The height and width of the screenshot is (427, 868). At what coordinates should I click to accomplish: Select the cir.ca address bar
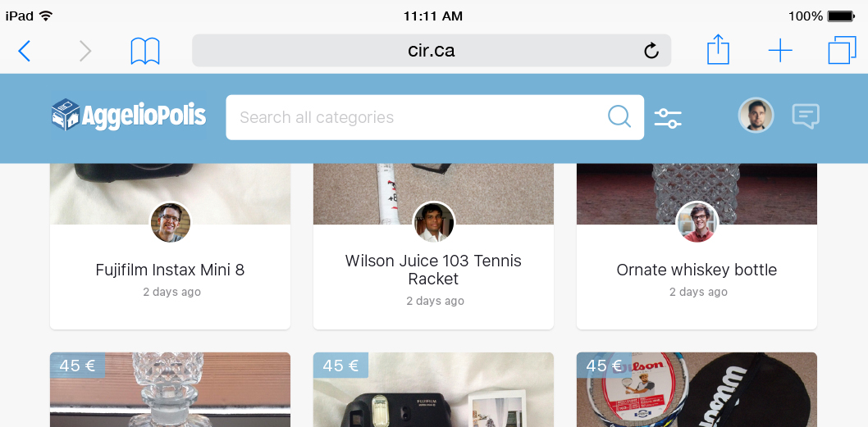432,50
